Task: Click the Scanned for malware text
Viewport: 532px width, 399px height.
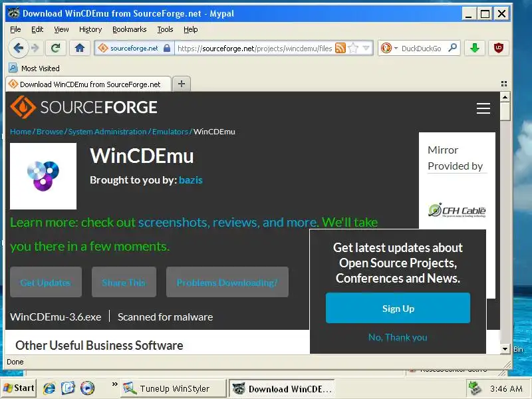Action: 165,317
